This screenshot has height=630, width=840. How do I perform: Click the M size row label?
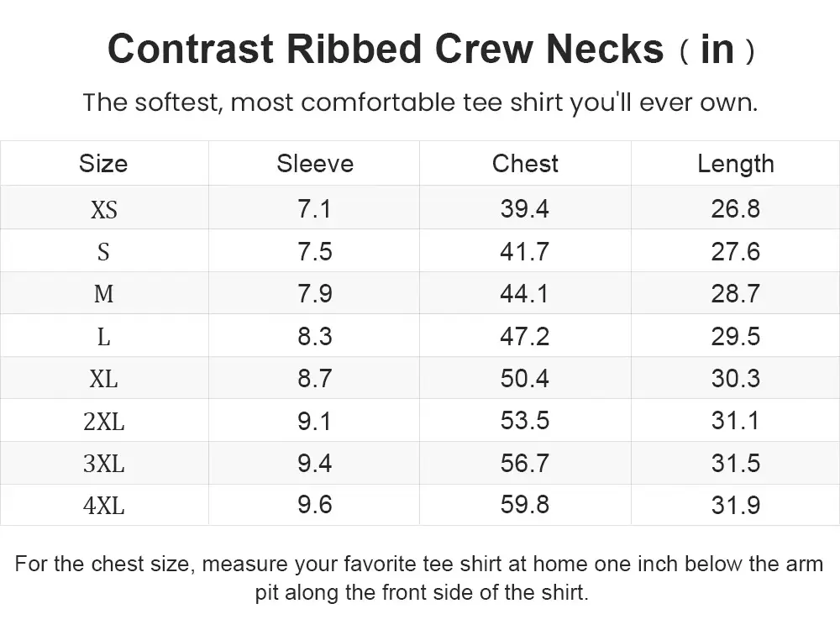tap(103, 294)
